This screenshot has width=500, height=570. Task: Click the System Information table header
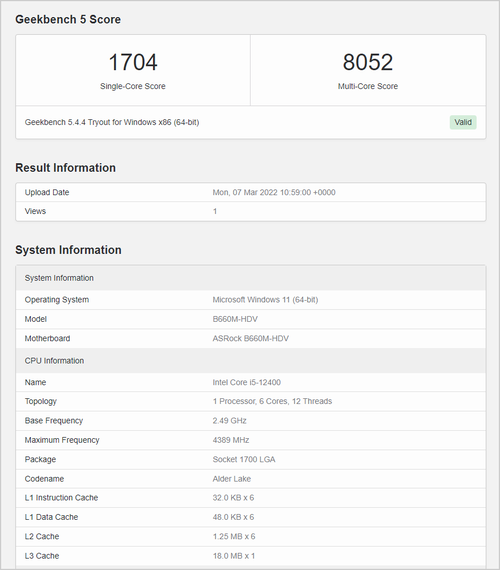coord(251,278)
